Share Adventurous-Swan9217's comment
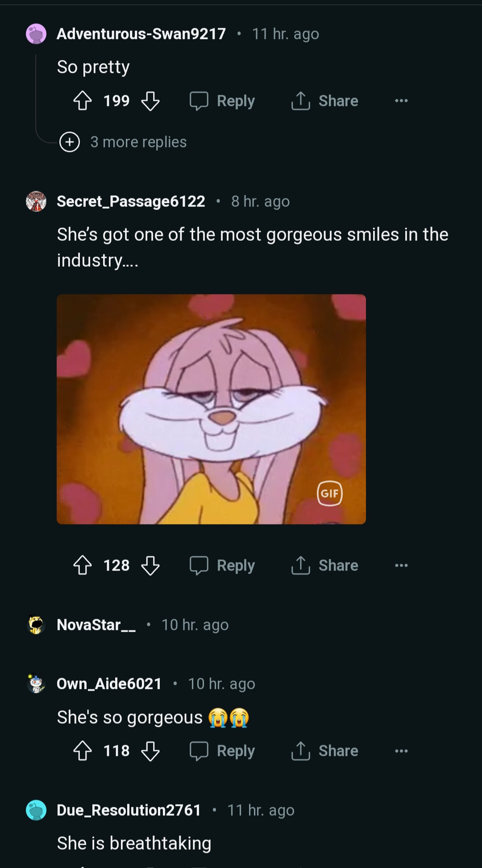Image resolution: width=482 pixels, height=868 pixels. [325, 101]
